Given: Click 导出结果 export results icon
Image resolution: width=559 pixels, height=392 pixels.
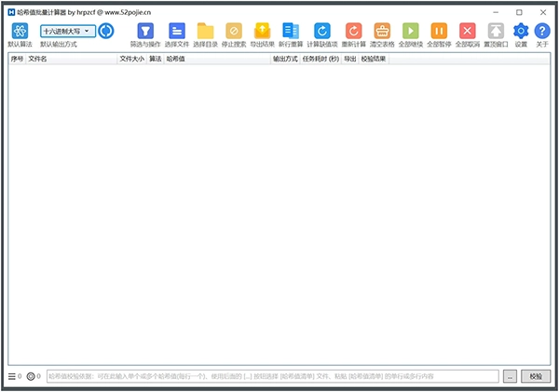Looking at the screenshot, I should 262,32.
